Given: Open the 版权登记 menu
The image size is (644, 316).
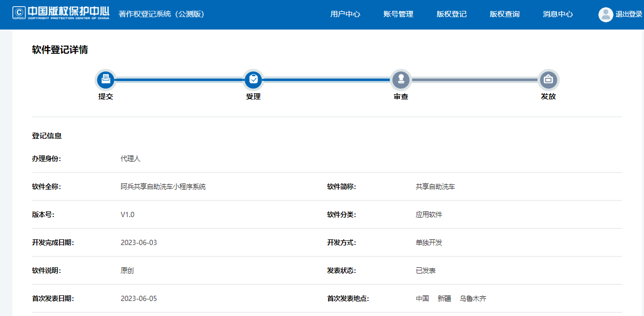Looking at the screenshot, I should (452, 15).
